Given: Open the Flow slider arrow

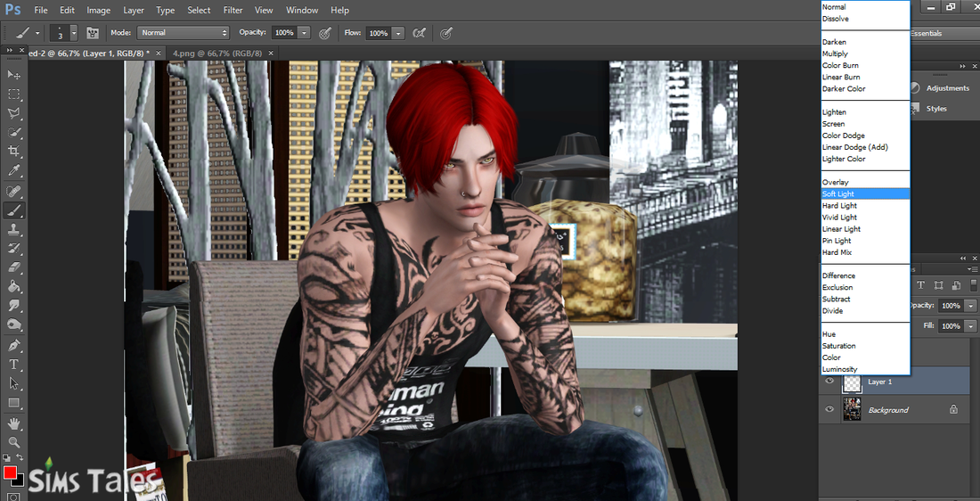Looking at the screenshot, I should click(398, 33).
